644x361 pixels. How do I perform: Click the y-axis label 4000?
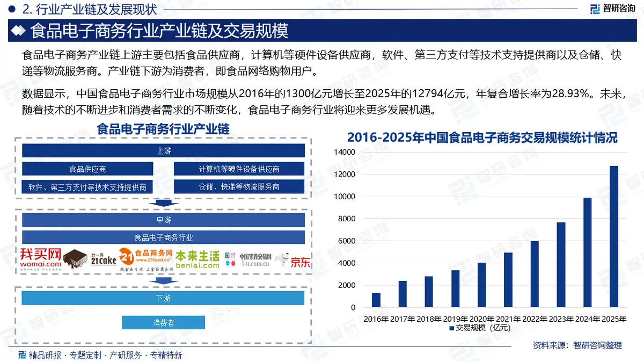346,263
